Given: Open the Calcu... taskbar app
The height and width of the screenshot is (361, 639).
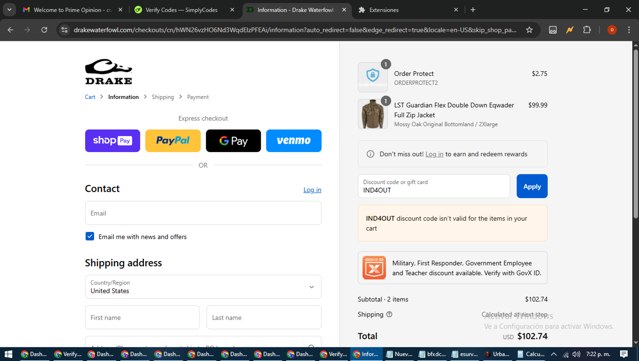Looking at the screenshot, I should coord(531,354).
